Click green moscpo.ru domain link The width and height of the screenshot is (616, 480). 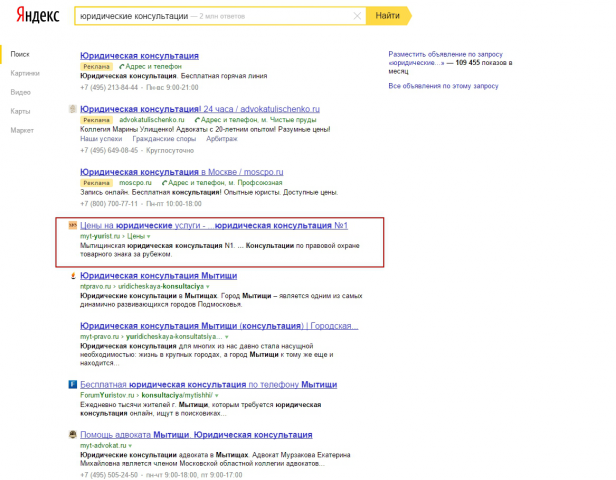coord(135,183)
